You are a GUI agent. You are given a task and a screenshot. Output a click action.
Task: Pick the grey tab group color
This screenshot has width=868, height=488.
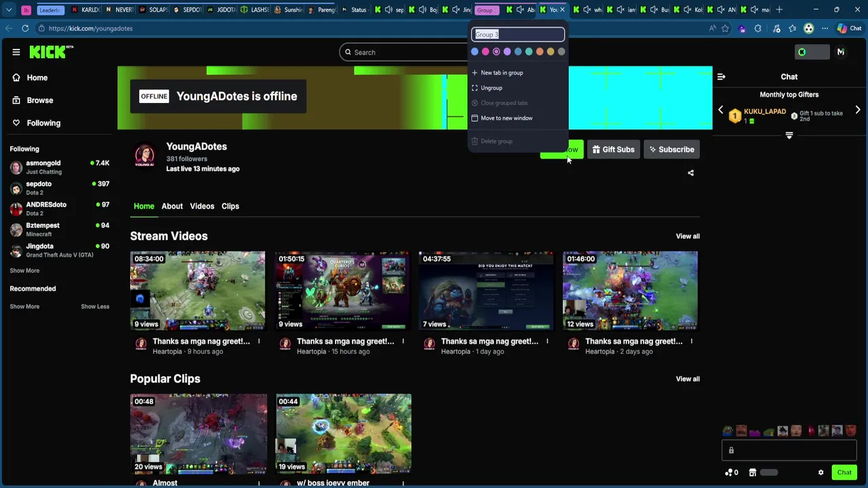click(561, 52)
